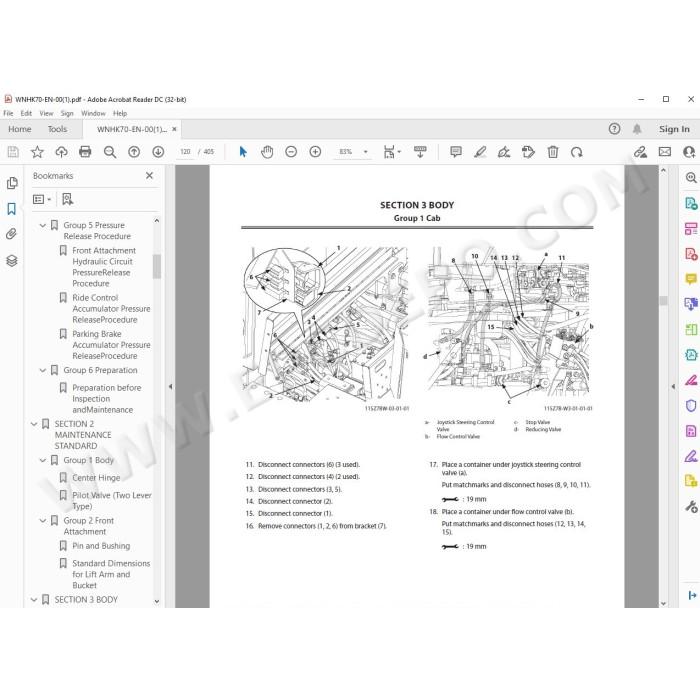
Task: Collapse SECTION 3 BODY bookmark
Action: (x=34, y=600)
